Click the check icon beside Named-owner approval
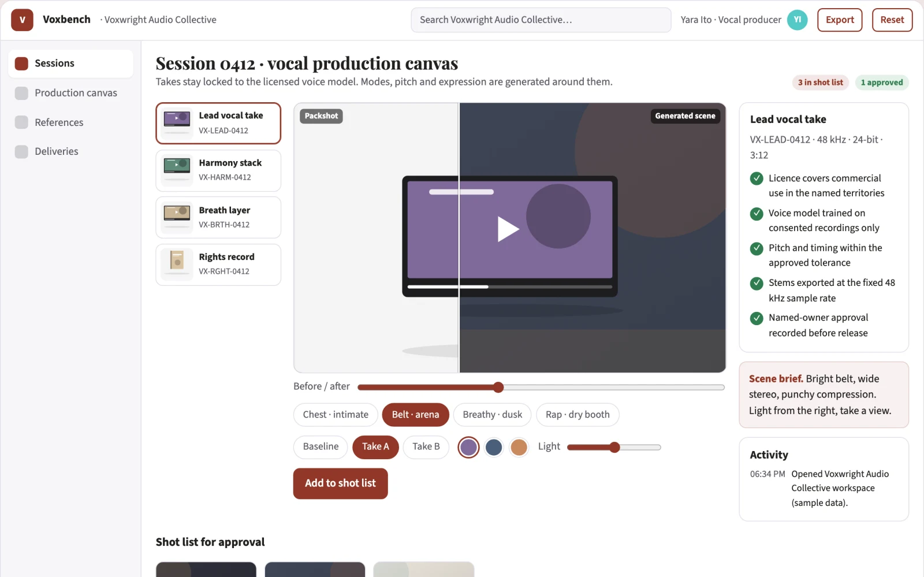The image size is (924, 577). 757,318
